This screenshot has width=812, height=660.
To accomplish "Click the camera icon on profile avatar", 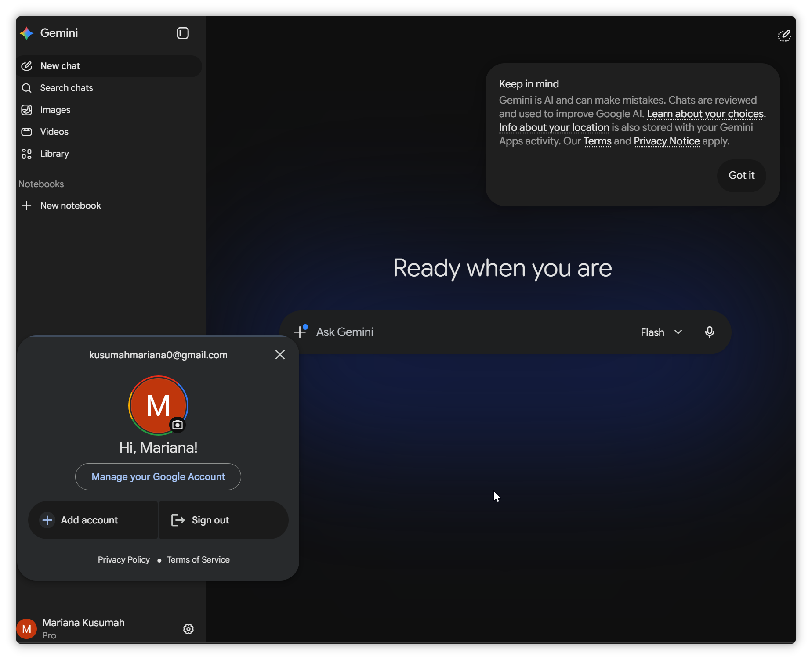I will coord(178,425).
